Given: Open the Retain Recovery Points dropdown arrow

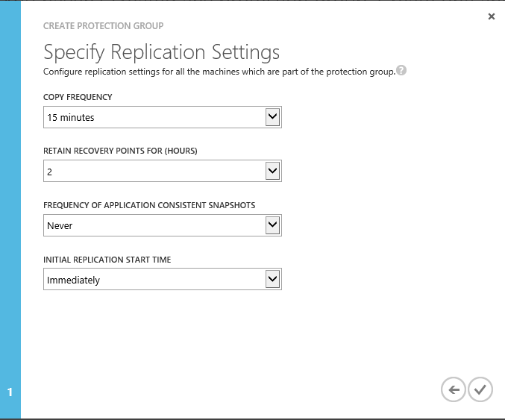Looking at the screenshot, I should pyautogui.click(x=272, y=172).
